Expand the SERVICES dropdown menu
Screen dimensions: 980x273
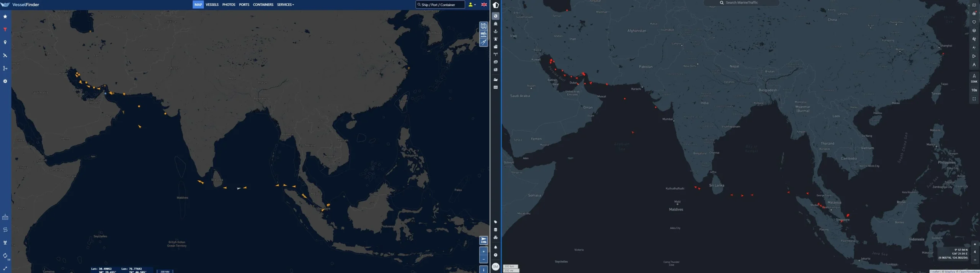click(x=285, y=5)
